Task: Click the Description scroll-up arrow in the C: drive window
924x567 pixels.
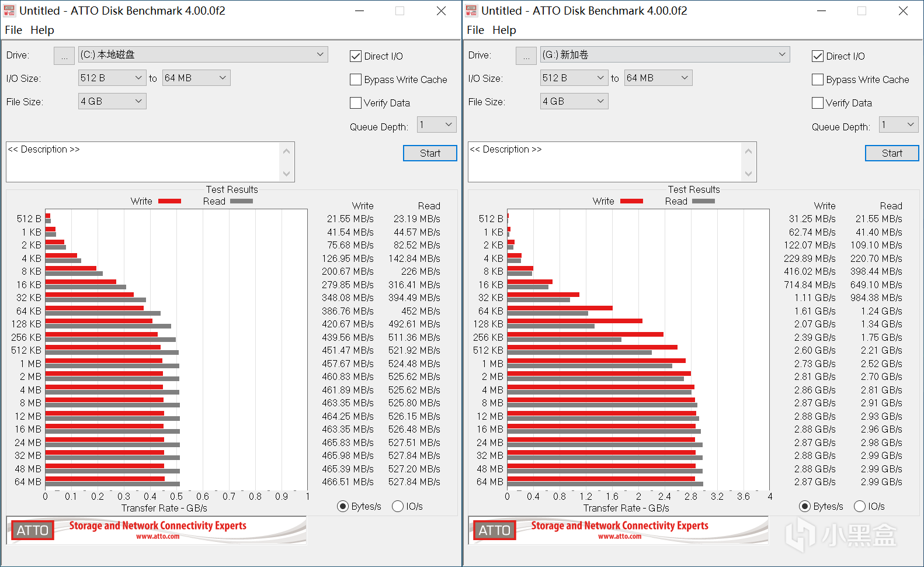Action: click(x=286, y=151)
